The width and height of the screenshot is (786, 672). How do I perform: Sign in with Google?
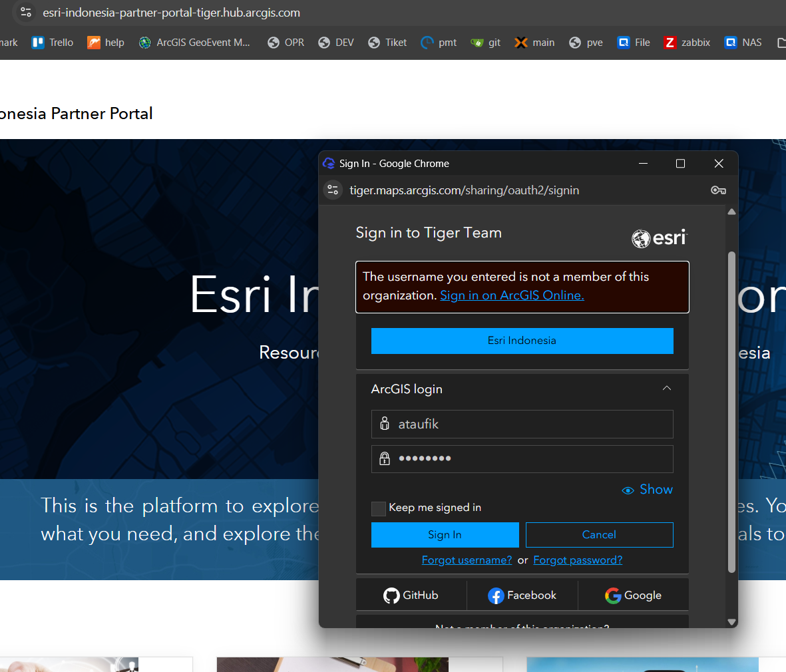click(633, 595)
